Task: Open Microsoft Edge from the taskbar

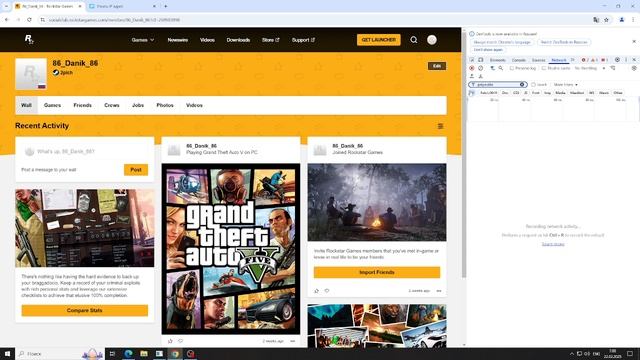Action: 128,353
